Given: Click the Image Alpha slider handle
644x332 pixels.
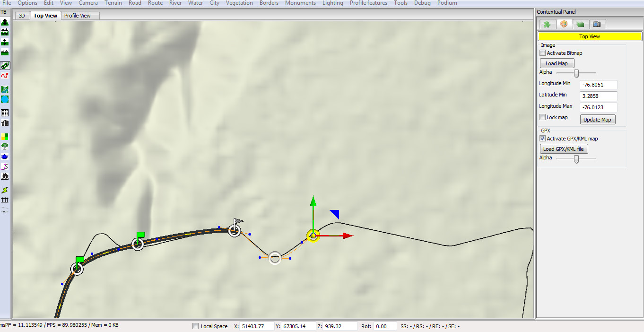Looking at the screenshot, I should pos(576,73).
